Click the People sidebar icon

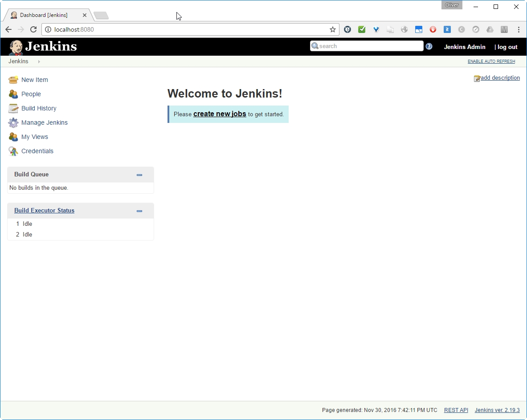coord(13,94)
